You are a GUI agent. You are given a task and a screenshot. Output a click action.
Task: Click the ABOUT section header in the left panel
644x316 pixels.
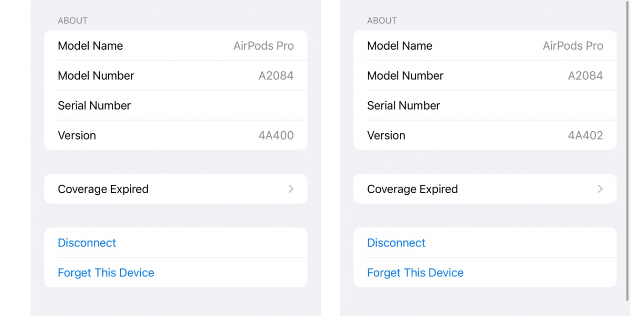point(73,21)
